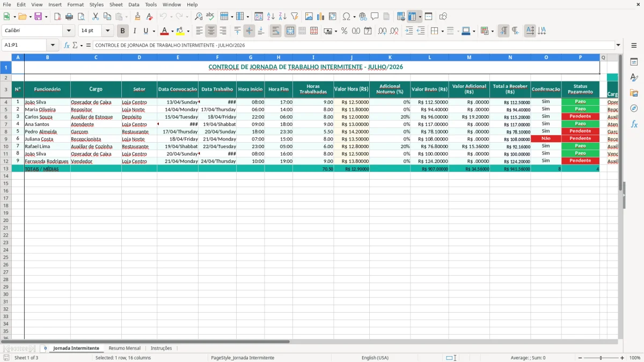
Task: Toggle Align Right button
Action: (x=223, y=31)
